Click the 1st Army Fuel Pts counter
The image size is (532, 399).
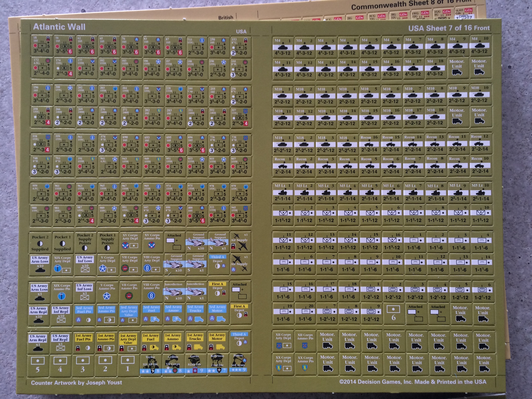point(83,342)
